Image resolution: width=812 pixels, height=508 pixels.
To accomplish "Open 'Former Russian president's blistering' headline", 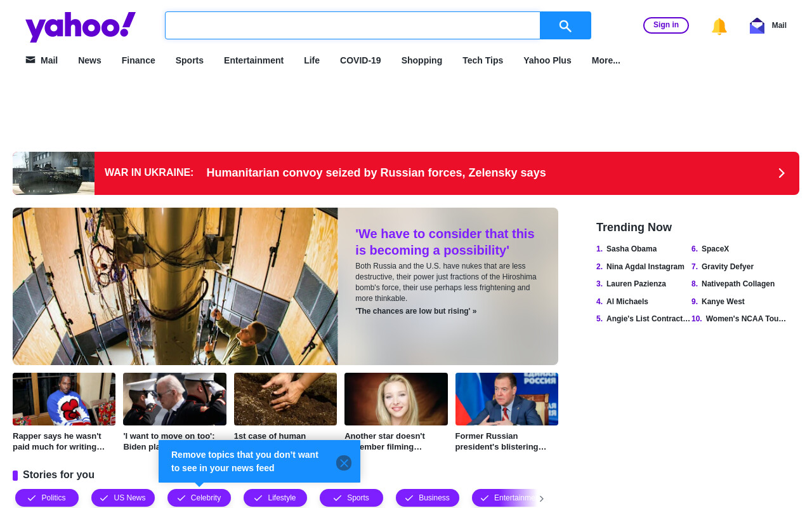I will click(501, 441).
